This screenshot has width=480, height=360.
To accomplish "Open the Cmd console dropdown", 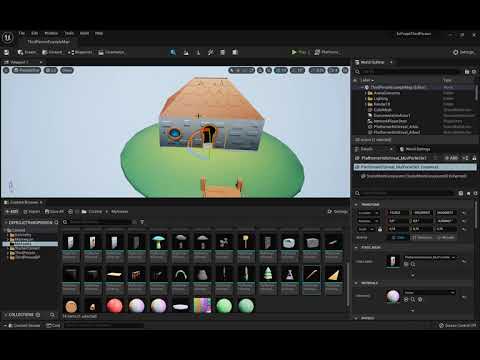I will coord(53,325).
